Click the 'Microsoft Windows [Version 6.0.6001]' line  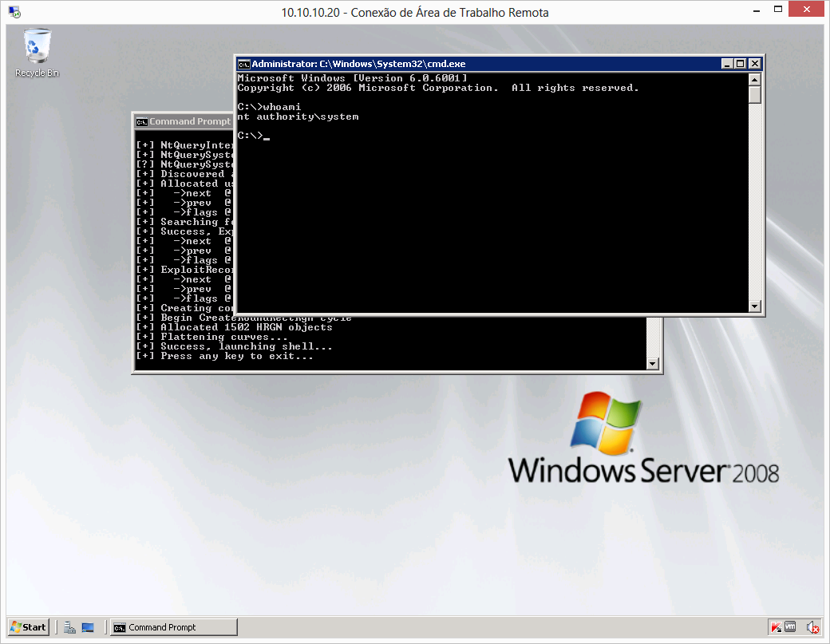pos(353,78)
